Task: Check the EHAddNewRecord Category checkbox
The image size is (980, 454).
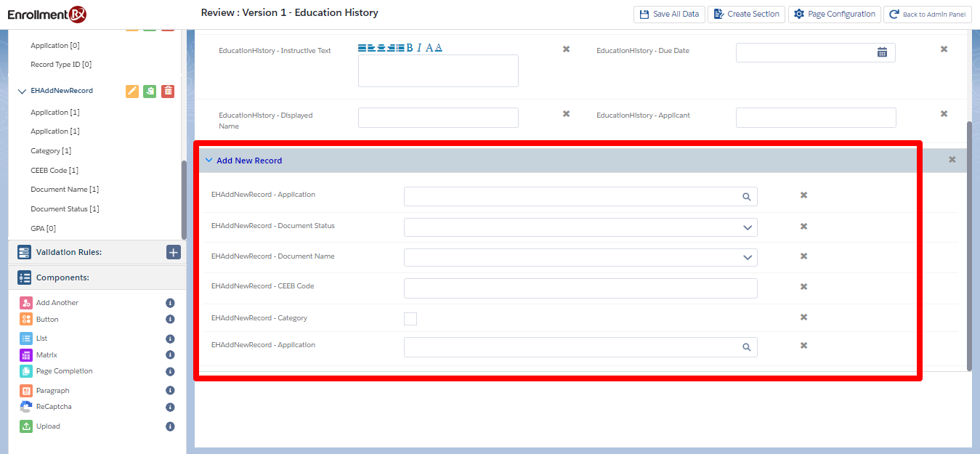Action: coord(410,319)
